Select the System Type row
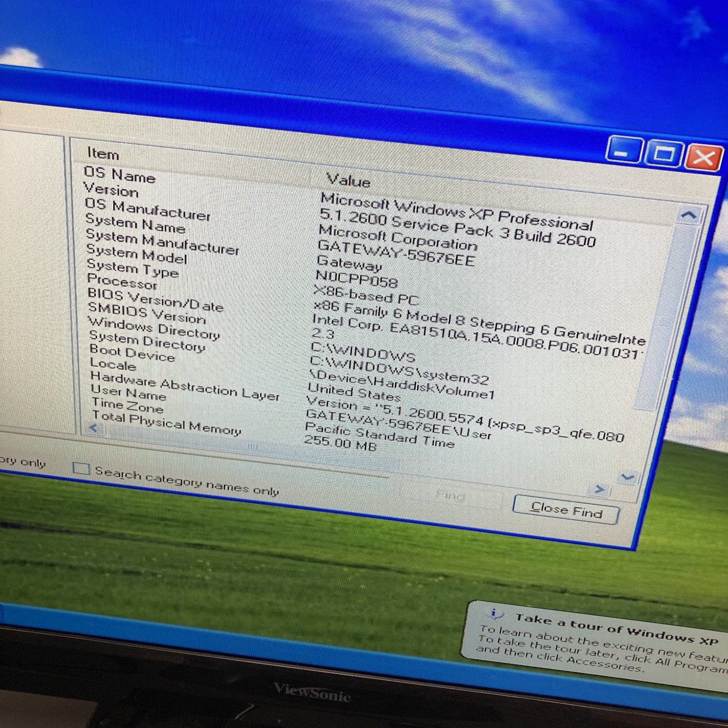The width and height of the screenshot is (728, 728). 132,268
